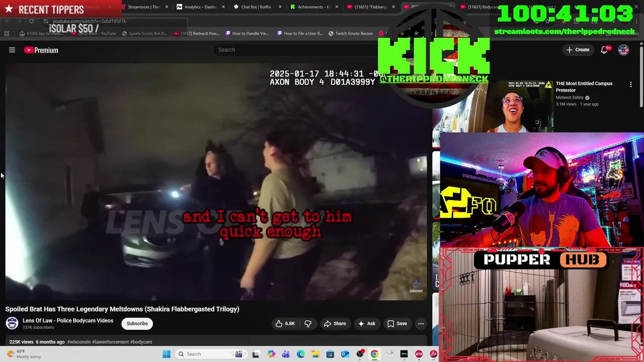Click the bodycam video player
This screenshot has height=362, width=644.
pyautogui.click(x=216, y=181)
